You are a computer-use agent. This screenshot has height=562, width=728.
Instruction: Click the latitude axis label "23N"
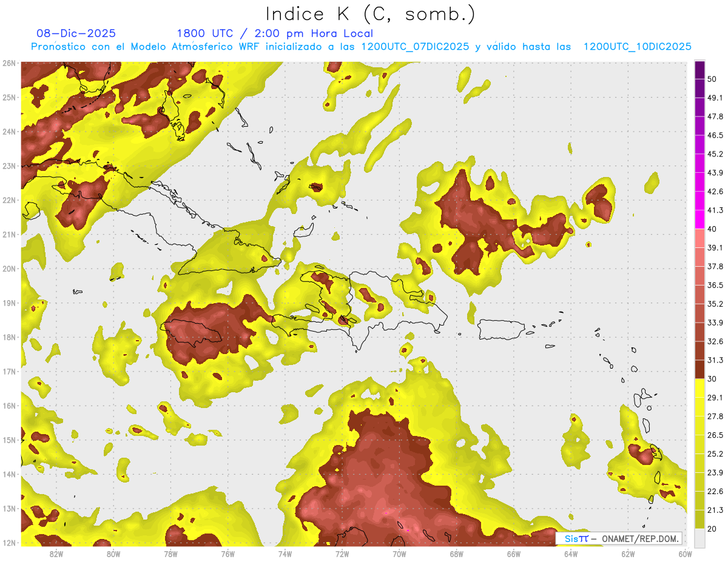pos(9,166)
